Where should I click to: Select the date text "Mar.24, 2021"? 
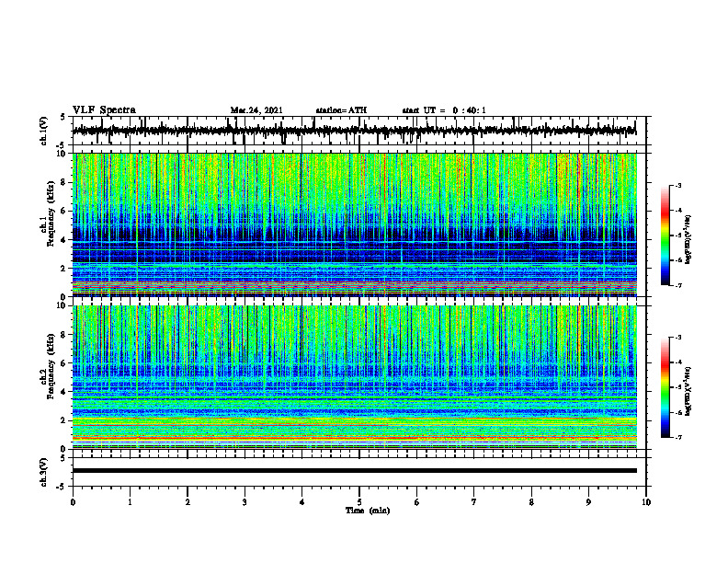(256, 110)
